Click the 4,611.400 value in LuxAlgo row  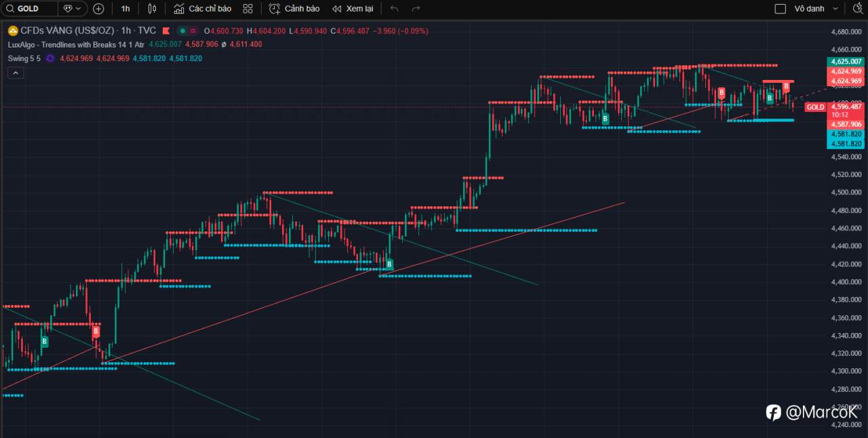click(246, 44)
